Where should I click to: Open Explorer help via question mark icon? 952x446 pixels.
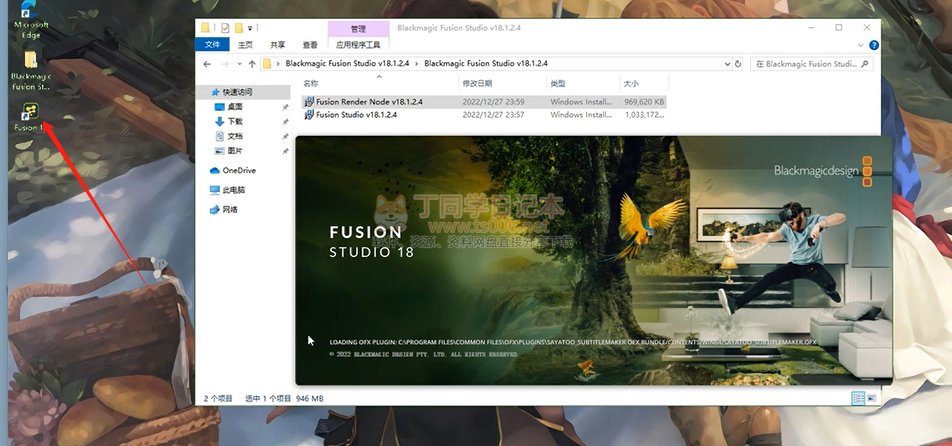click(874, 45)
